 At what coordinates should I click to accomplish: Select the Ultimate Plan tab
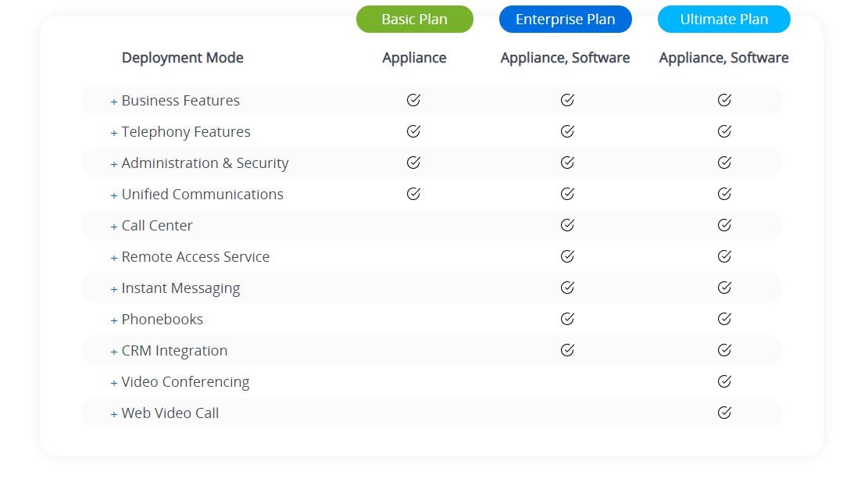coord(723,19)
